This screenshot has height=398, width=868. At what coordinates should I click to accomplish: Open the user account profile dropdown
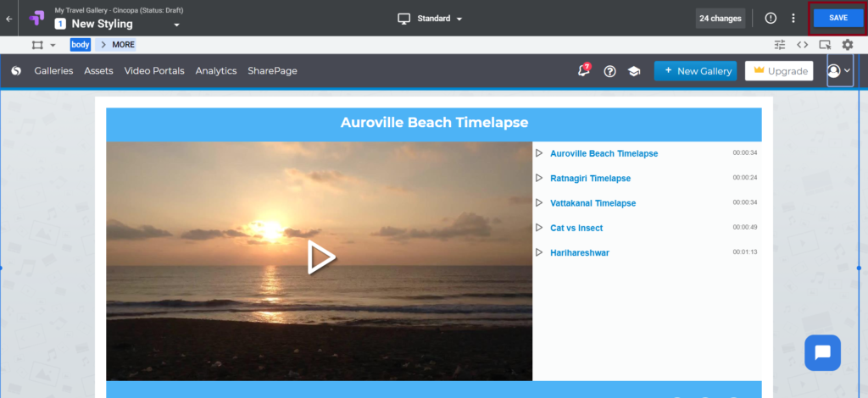[x=839, y=71]
